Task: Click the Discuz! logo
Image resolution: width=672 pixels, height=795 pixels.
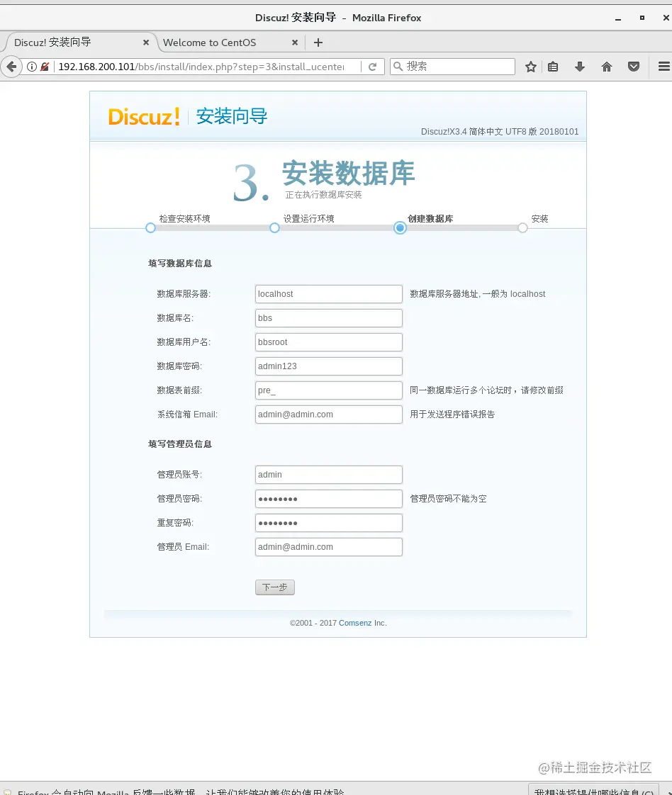Action: click(x=144, y=117)
